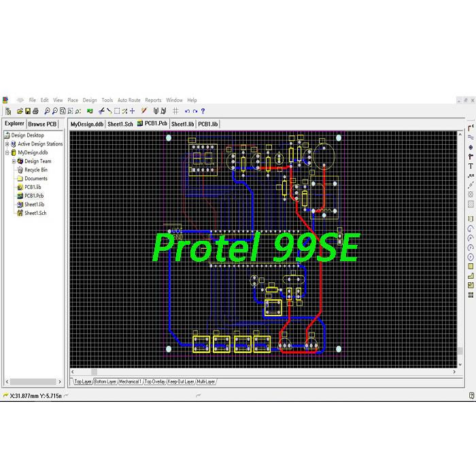The image size is (476, 476).
Task: Select the Keep-Out Layer tab
Action: [x=181, y=381]
